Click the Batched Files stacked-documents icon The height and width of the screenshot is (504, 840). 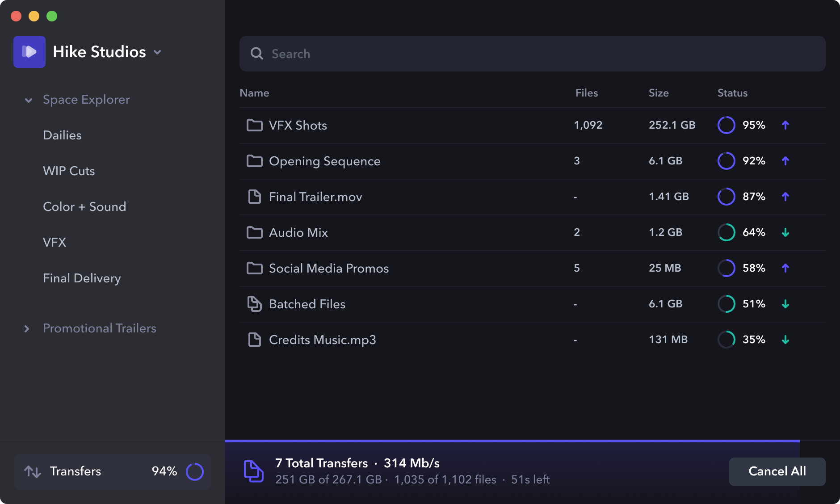point(255,304)
